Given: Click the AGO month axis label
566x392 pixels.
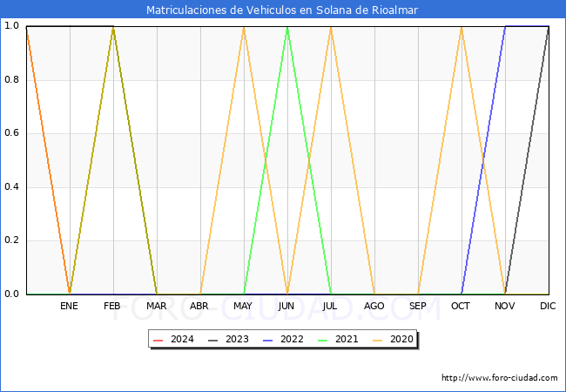Looking at the screenshot, I should [x=374, y=306].
